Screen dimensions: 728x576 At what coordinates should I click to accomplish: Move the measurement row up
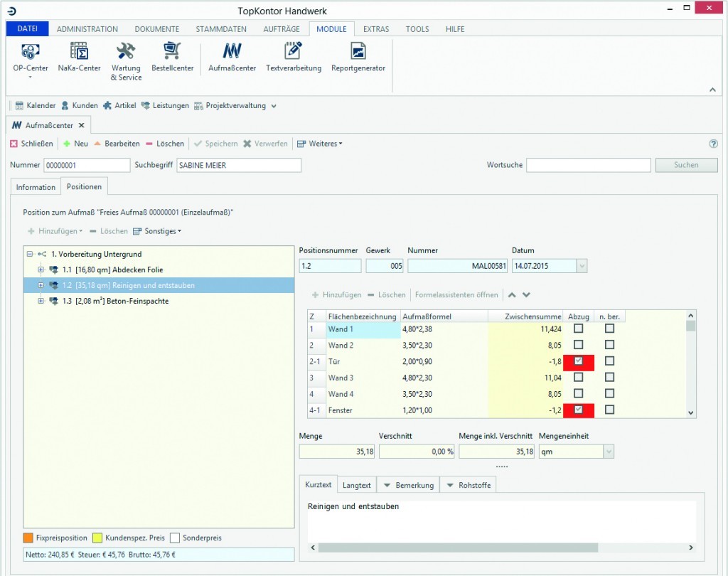(512, 295)
